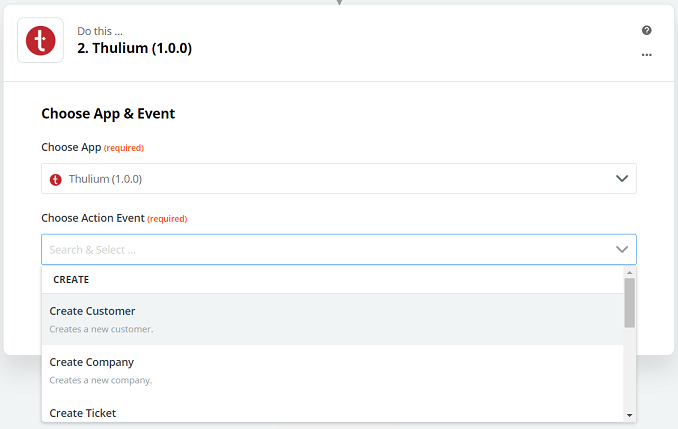
Task: Click the Thulium app logo in step header
Action: pyautogui.click(x=40, y=40)
